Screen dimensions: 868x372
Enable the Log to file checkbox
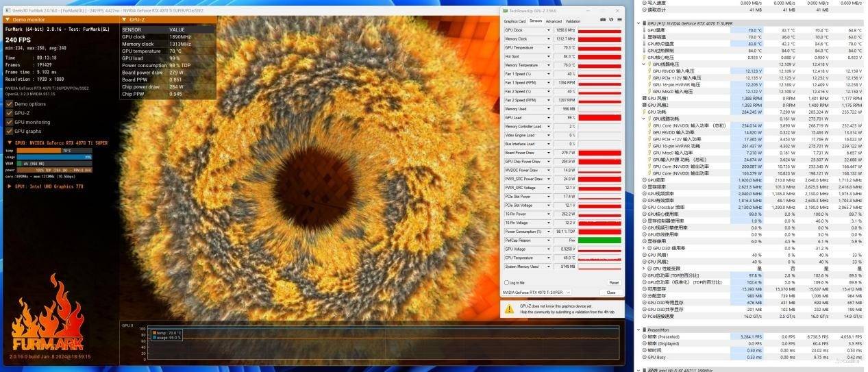point(506,282)
